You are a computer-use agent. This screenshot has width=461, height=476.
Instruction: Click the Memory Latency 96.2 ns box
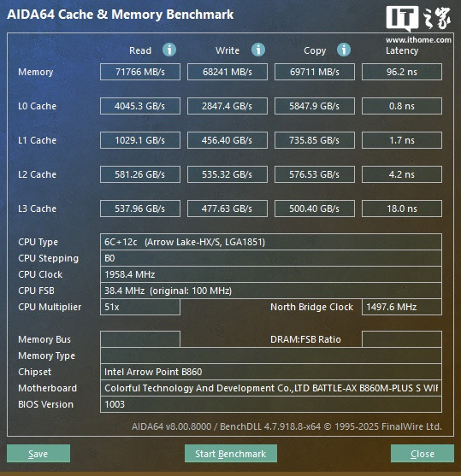point(402,72)
